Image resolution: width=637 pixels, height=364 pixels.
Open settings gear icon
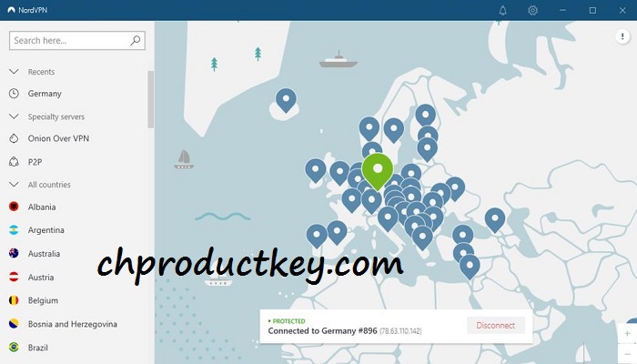[x=532, y=10]
